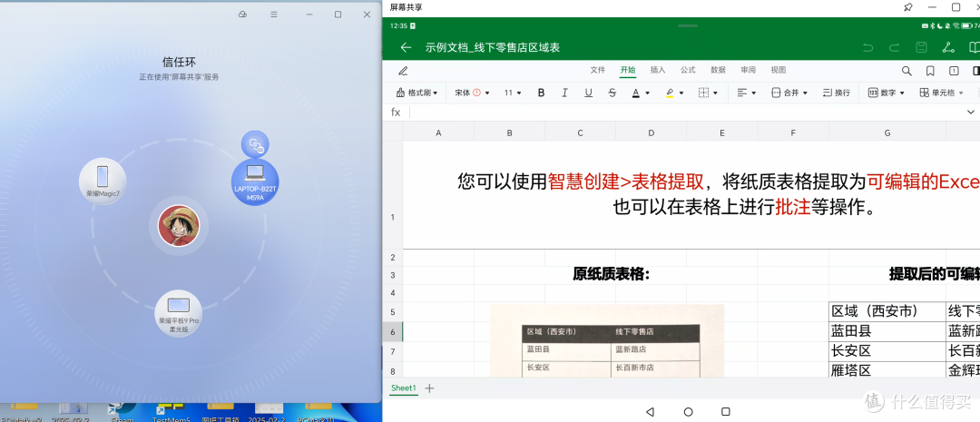Go back using the document back arrow

[x=407, y=47]
